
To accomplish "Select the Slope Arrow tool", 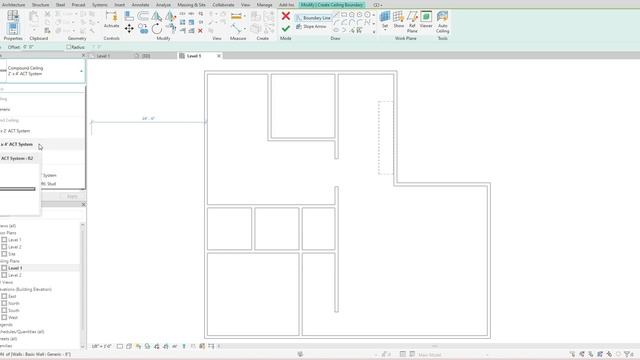I will click(x=311, y=27).
